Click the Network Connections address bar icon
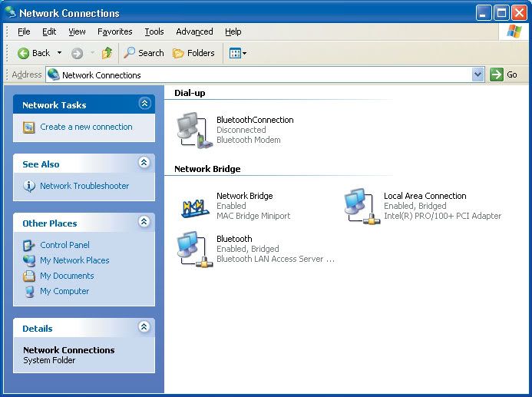532x397 pixels. [x=54, y=74]
